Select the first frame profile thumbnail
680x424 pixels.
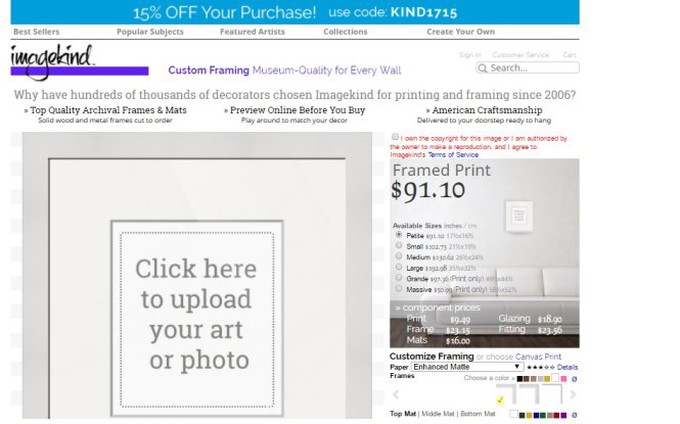(x=507, y=394)
